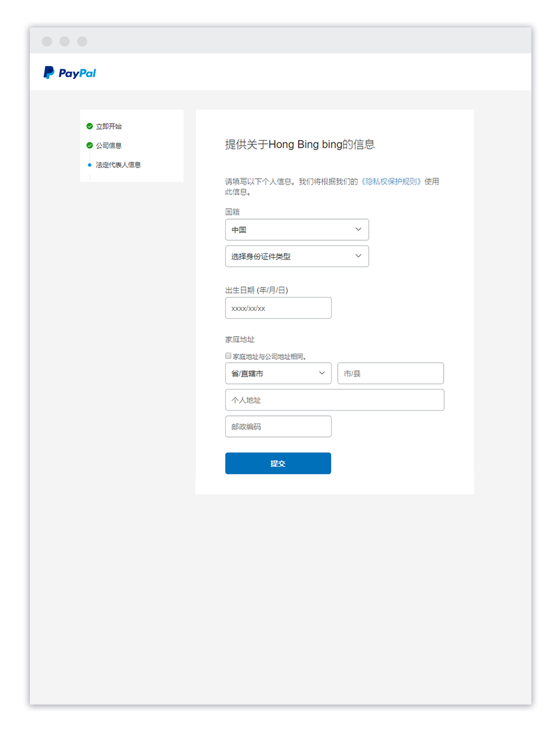Expand the 省/直辖市 province dropdown
Screen dimensions: 560x737
point(278,373)
